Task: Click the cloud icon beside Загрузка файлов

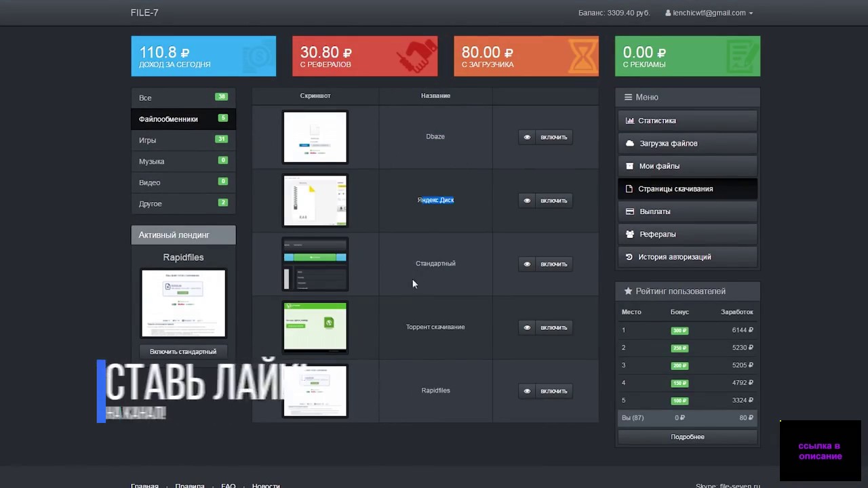Action: click(x=630, y=144)
